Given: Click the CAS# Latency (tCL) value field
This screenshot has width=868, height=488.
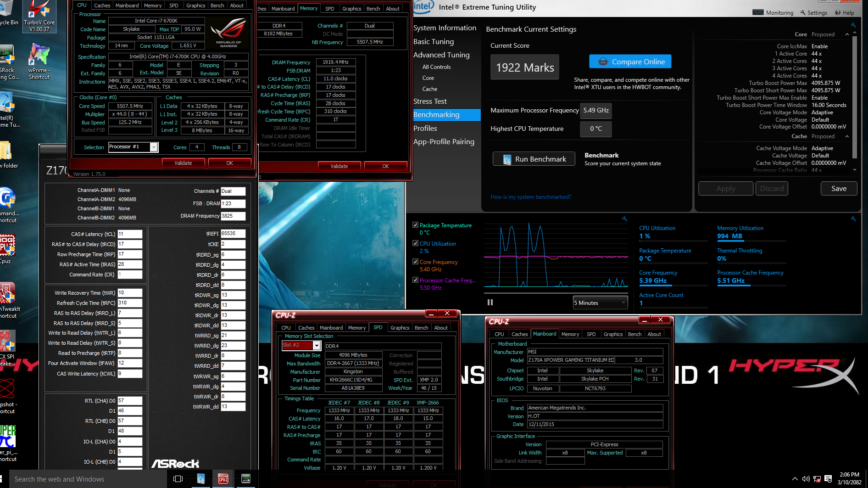Looking at the screenshot, I should [130, 234].
